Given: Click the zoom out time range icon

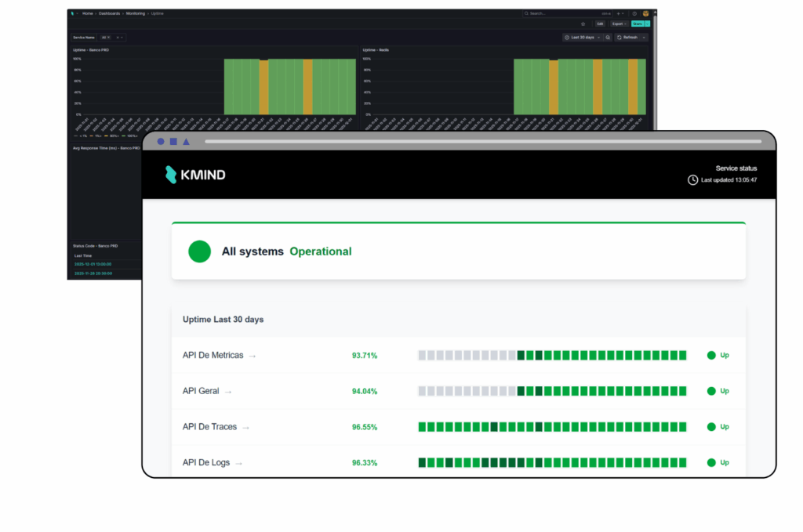Looking at the screenshot, I should click(608, 37).
